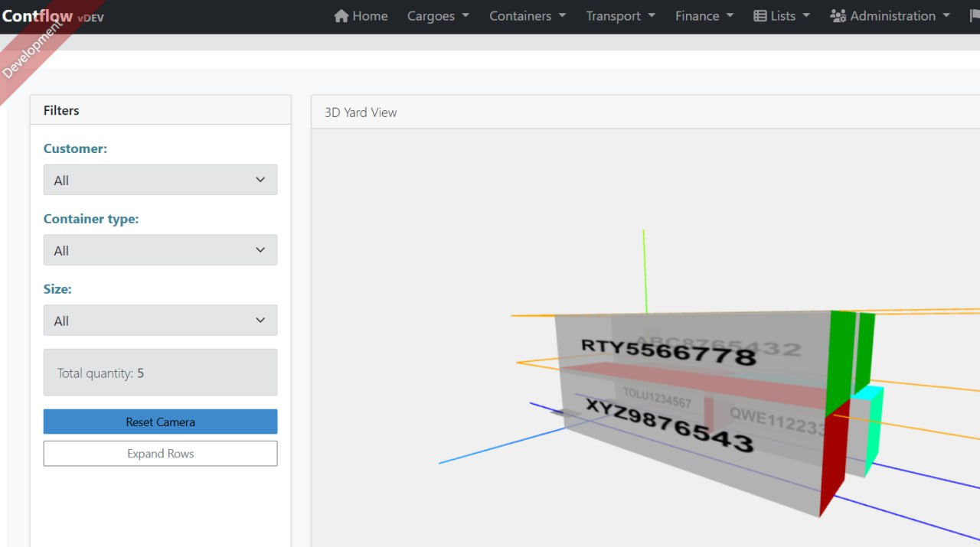Image resolution: width=980 pixels, height=547 pixels.
Task: Click the Home house icon
Action: pyautogui.click(x=341, y=16)
